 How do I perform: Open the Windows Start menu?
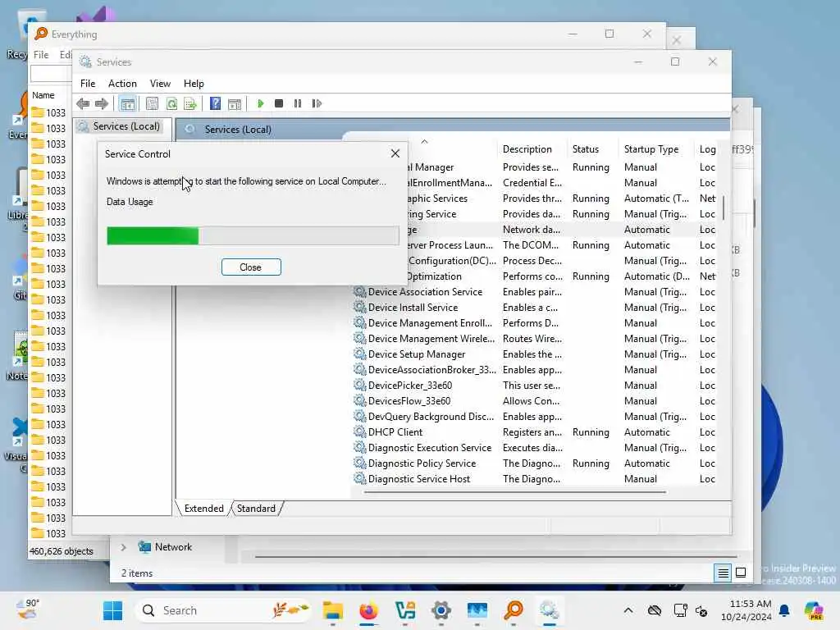tap(112, 610)
